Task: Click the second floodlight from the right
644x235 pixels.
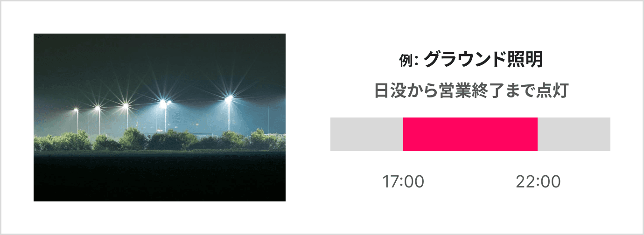Action: pyautogui.click(x=163, y=102)
